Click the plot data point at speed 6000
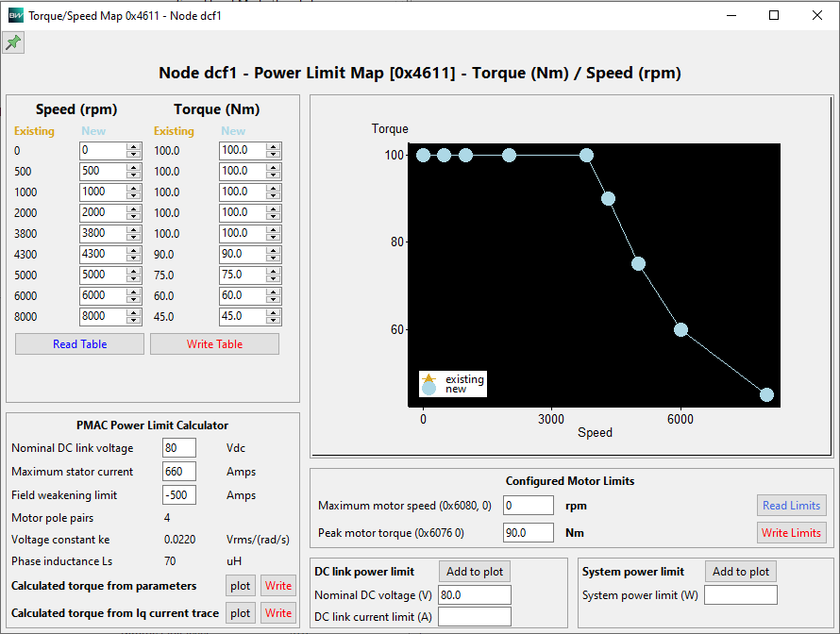This screenshot has width=840, height=634. 680,330
